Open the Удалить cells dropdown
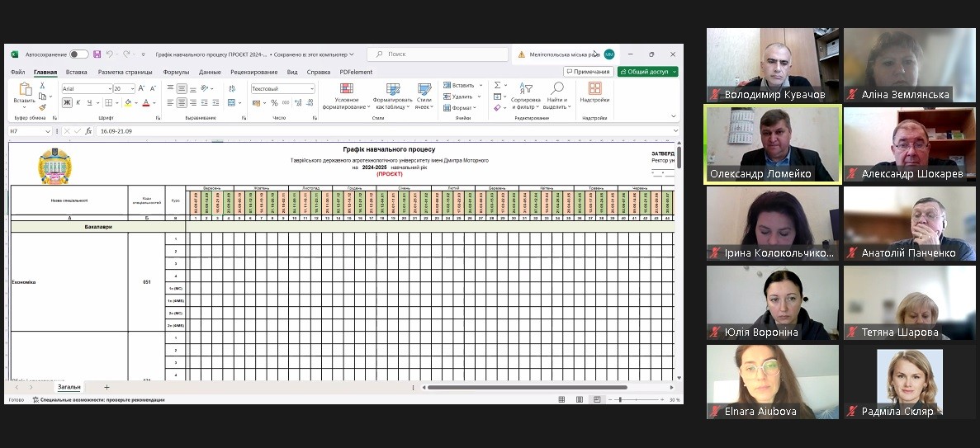 coord(462,97)
